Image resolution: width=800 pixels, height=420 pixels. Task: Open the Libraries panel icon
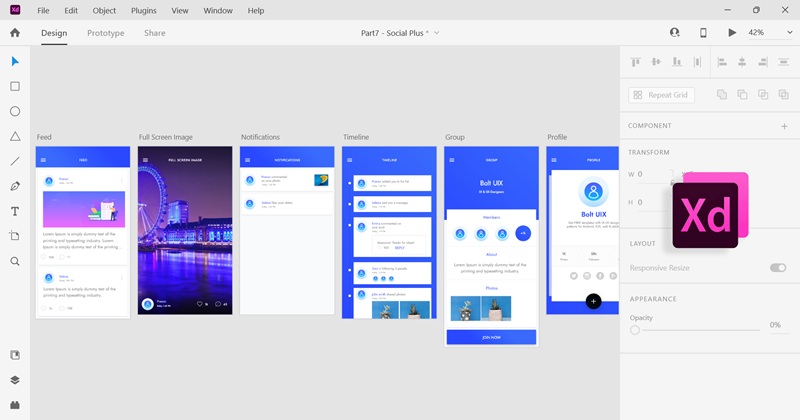click(x=15, y=355)
